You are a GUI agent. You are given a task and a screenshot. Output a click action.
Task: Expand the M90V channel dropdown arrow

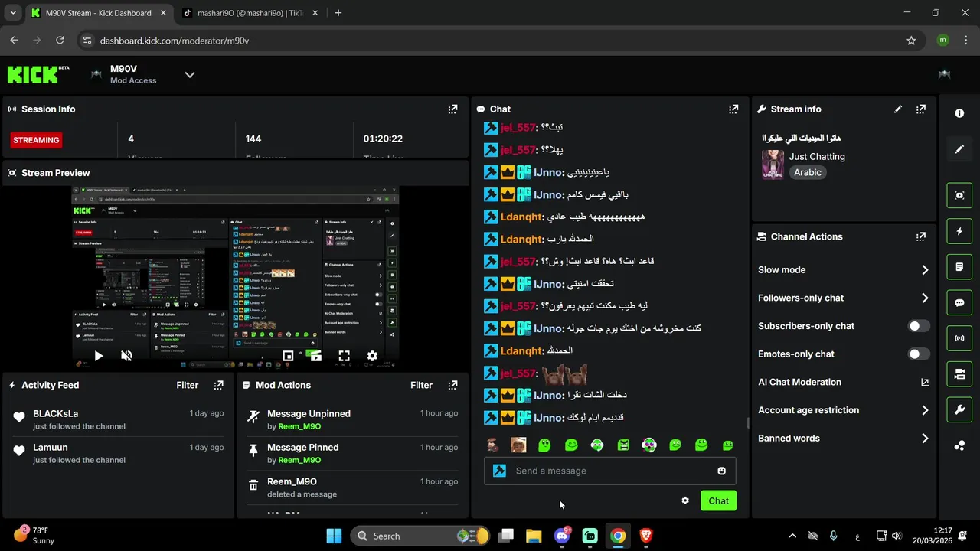[x=190, y=74]
